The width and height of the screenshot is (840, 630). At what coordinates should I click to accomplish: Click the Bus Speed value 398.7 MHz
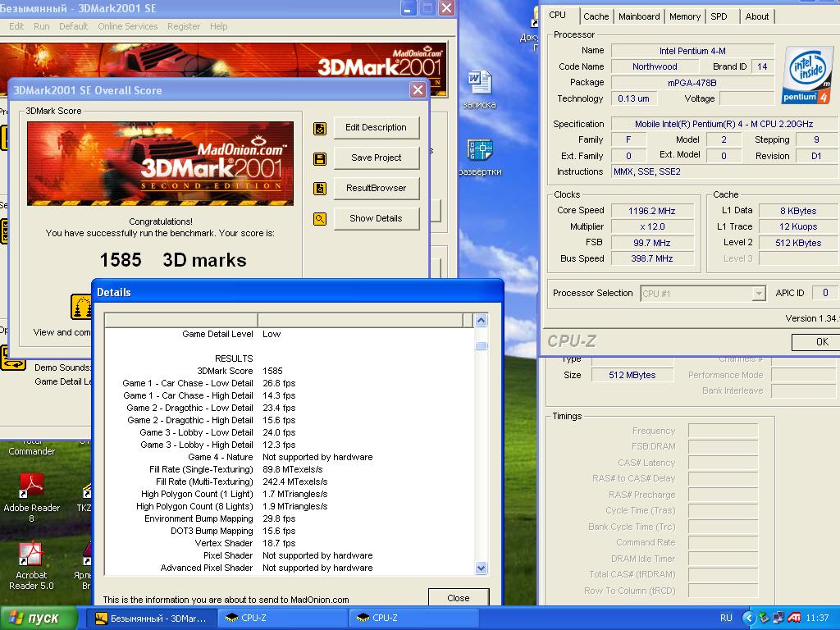click(652, 258)
